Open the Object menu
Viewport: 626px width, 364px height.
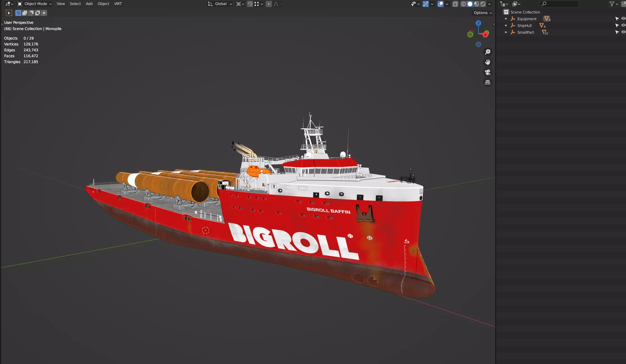pos(103,4)
